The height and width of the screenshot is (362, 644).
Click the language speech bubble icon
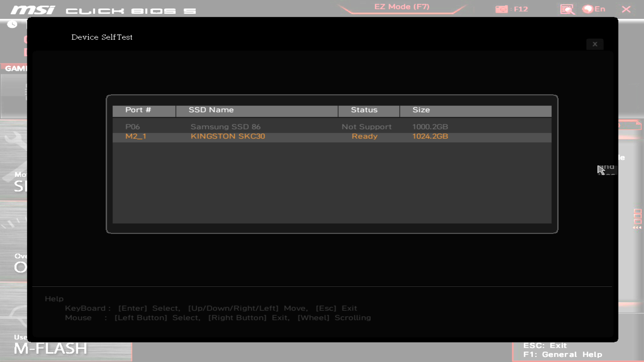point(588,9)
